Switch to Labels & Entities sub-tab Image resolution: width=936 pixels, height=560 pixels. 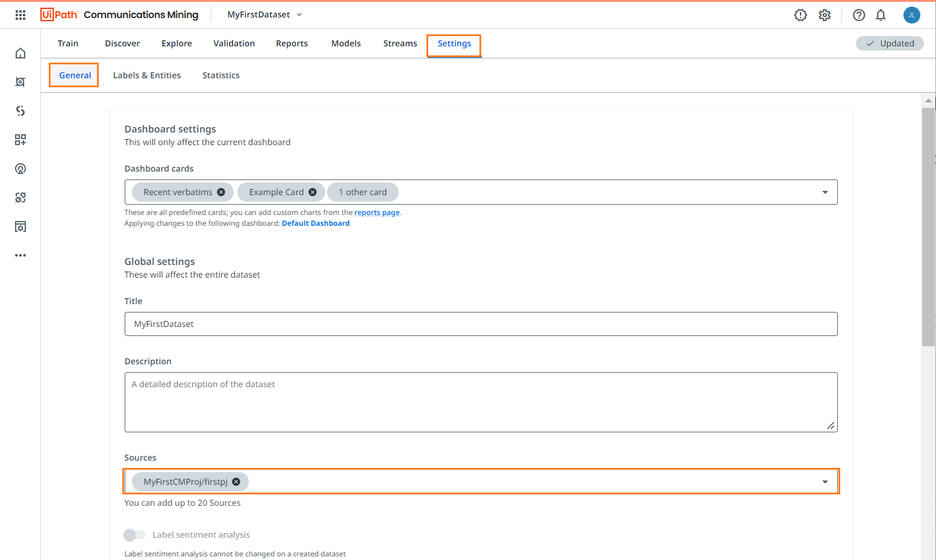pyautogui.click(x=147, y=75)
